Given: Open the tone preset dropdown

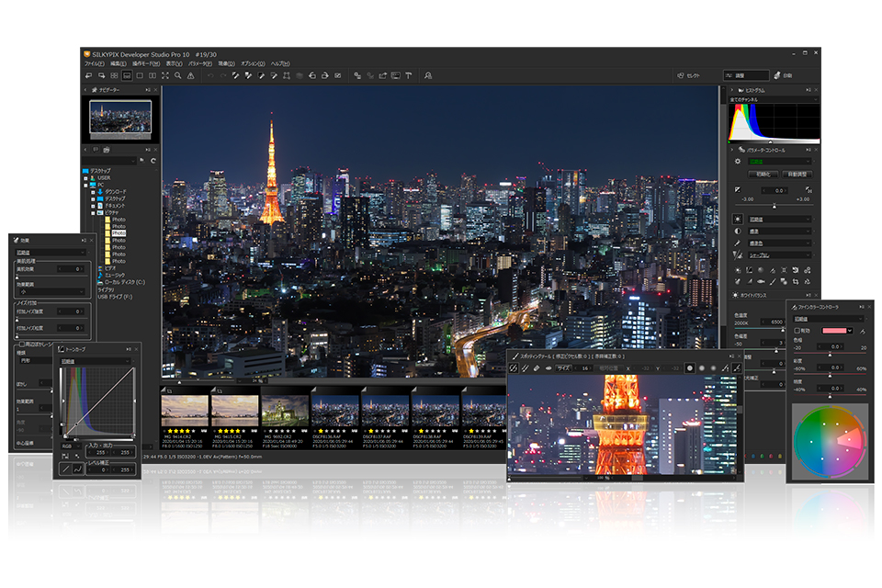Looking at the screenshot, I should [x=779, y=232].
